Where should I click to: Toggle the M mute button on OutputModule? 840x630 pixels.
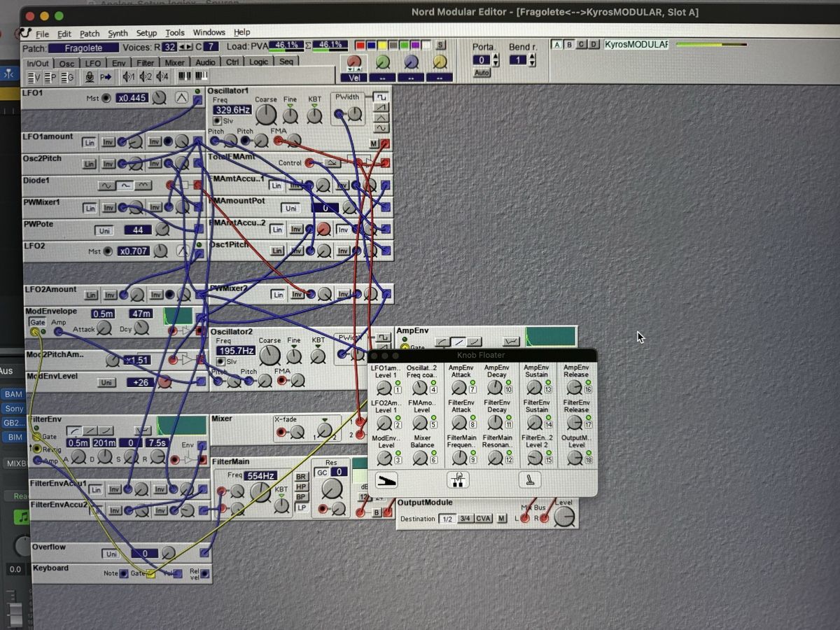coord(501,519)
